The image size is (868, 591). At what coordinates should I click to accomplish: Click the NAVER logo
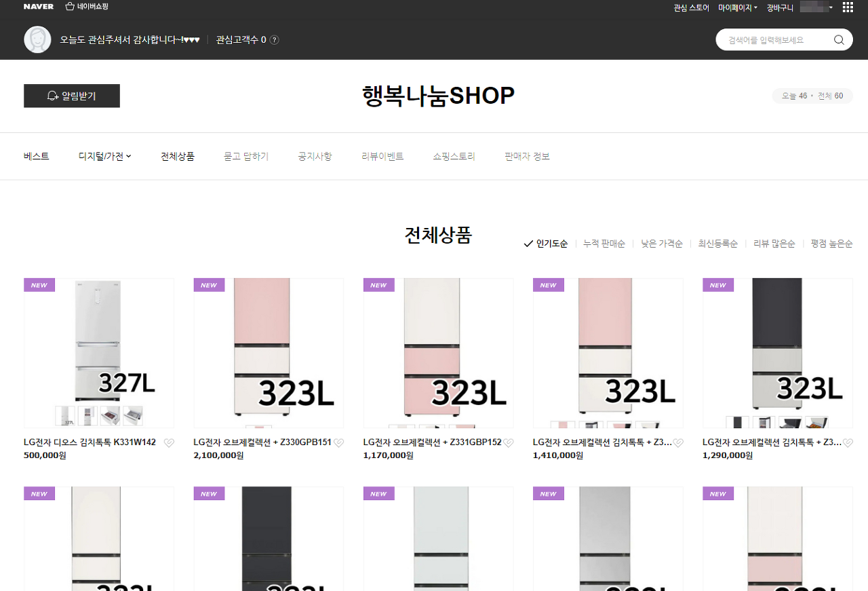39,7
